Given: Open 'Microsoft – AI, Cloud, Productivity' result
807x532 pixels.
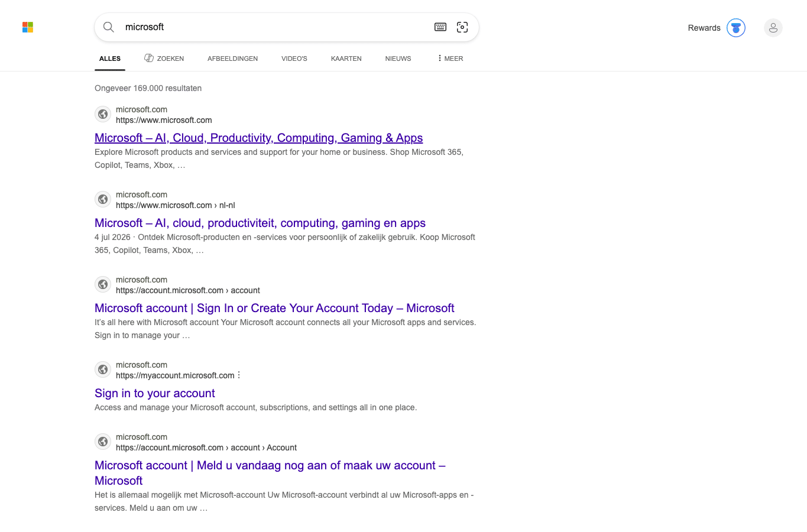Looking at the screenshot, I should [x=259, y=138].
